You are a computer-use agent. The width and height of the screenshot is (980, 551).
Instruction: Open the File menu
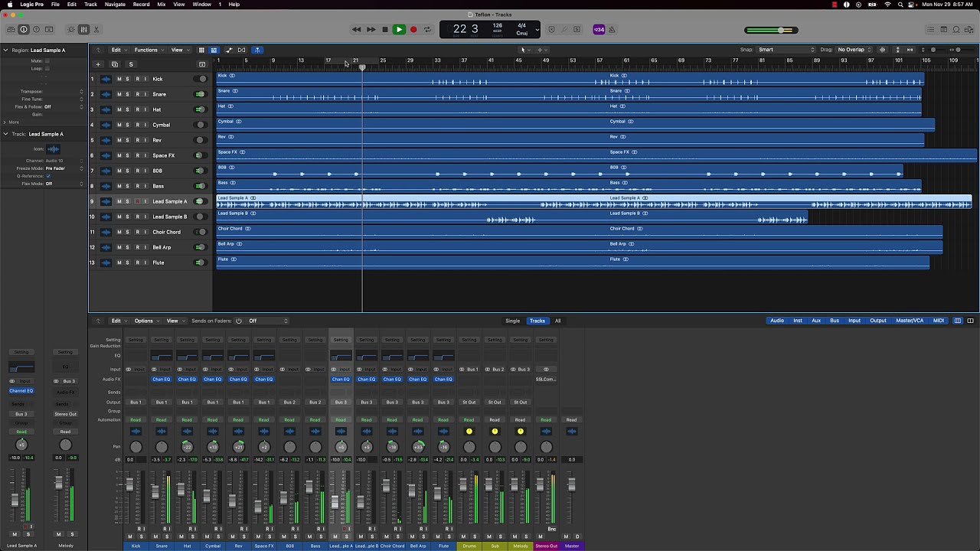point(55,5)
